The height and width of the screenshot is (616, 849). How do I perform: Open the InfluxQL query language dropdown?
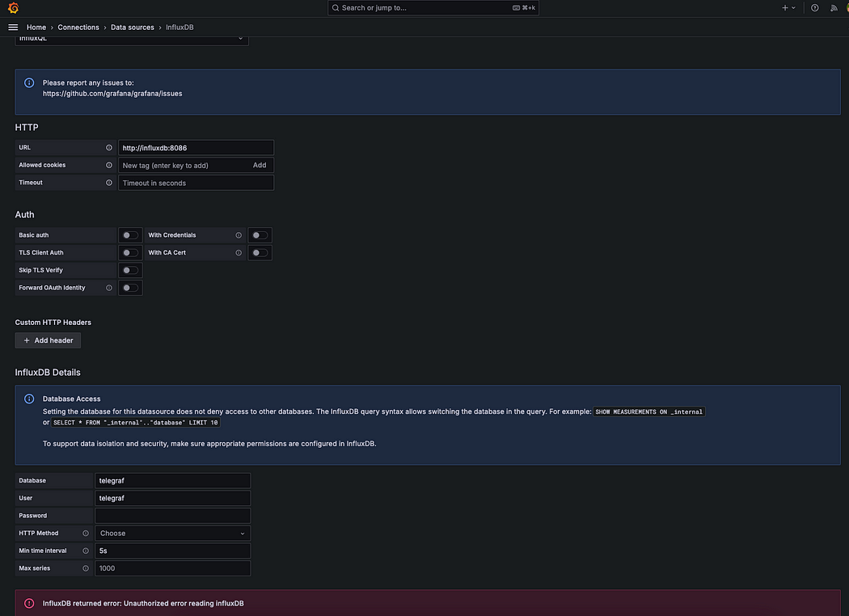pyautogui.click(x=132, y=40)
